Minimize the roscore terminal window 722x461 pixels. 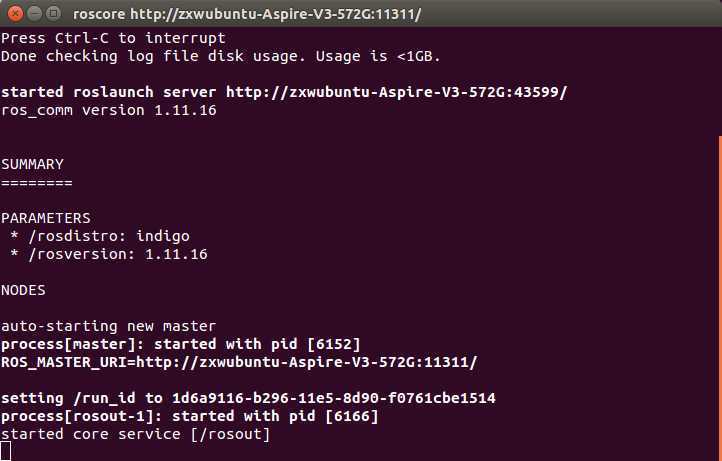(35, 13)
